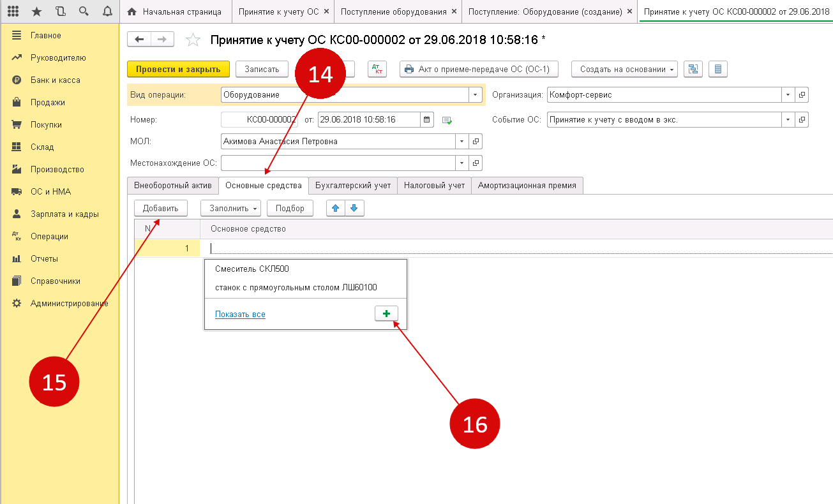Open document structure icon in toolbar
Screen dimensions: 833x504
coord(693,69)
